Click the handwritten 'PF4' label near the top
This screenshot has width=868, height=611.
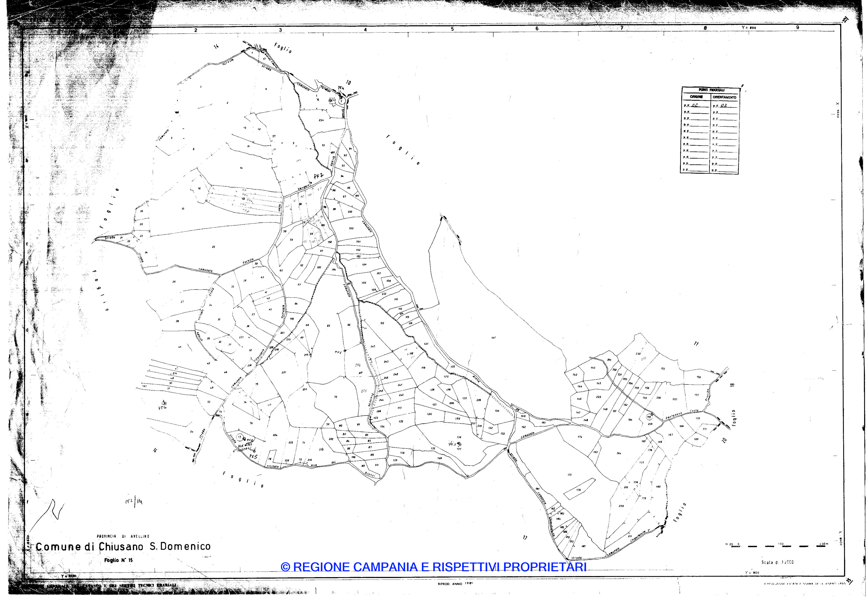[341, 88]
